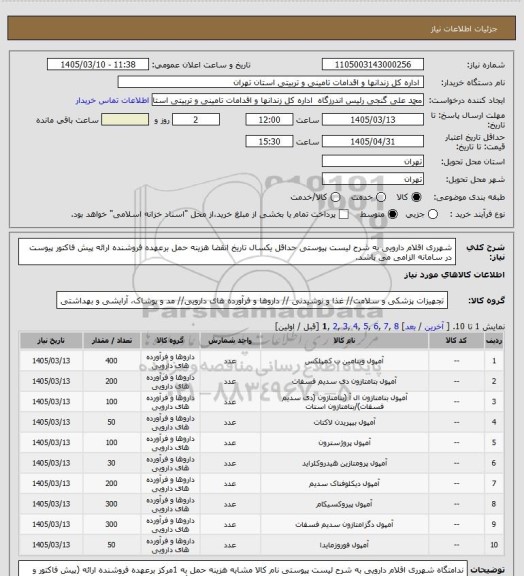The height and width of the screenshot is (576, 524).
Task: Click quantity 30 in row 6
Action: 111,464
